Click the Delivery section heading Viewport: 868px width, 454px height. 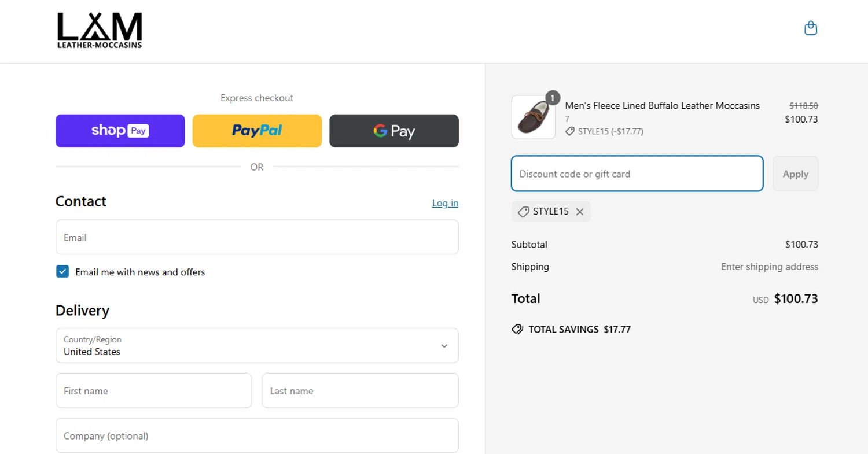click(82, 311)
